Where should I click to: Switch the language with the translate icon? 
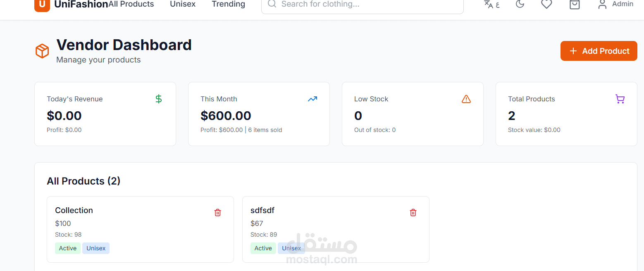point(491,4)
